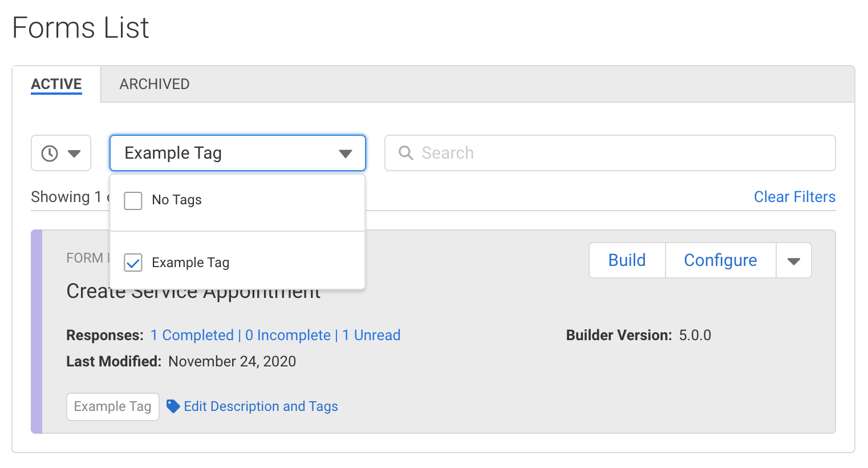View the 1 Unread responses
The image size is (868, 468).
coord(371,335)
